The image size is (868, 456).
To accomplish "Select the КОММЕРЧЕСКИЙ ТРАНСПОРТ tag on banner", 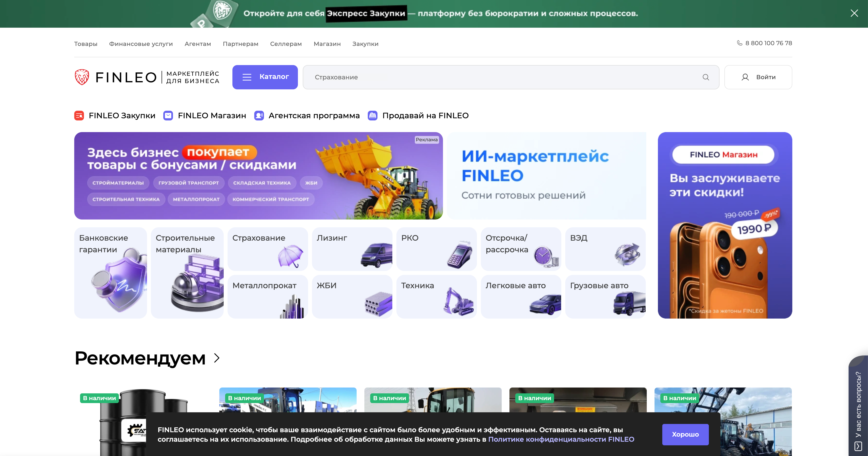I will (270, 199).
